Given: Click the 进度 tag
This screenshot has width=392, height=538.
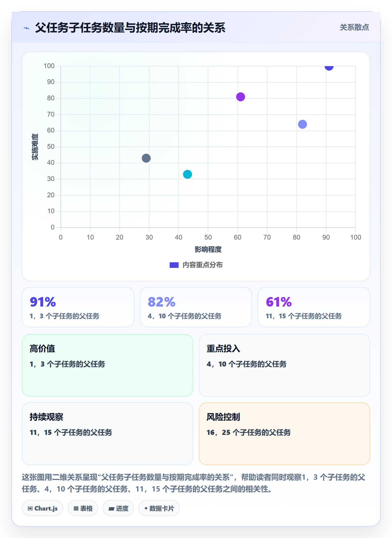Looking at the screenshot, I should [118, 508].
